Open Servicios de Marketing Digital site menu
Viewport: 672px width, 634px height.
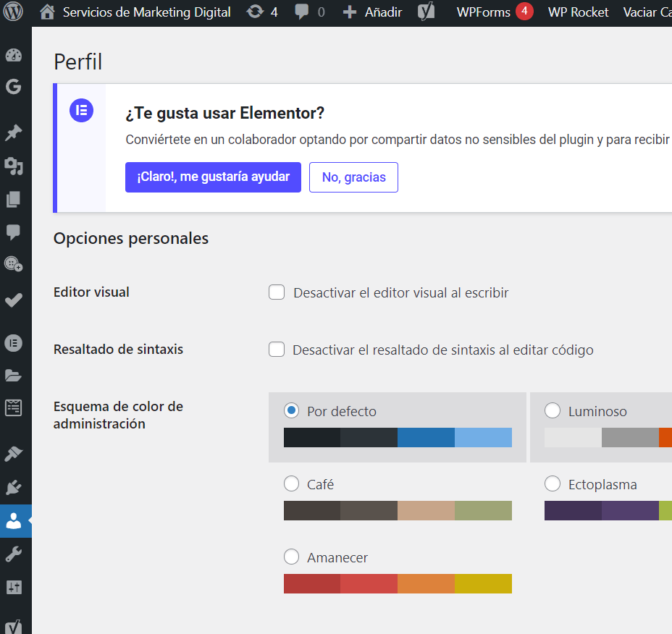pos(146,12)
